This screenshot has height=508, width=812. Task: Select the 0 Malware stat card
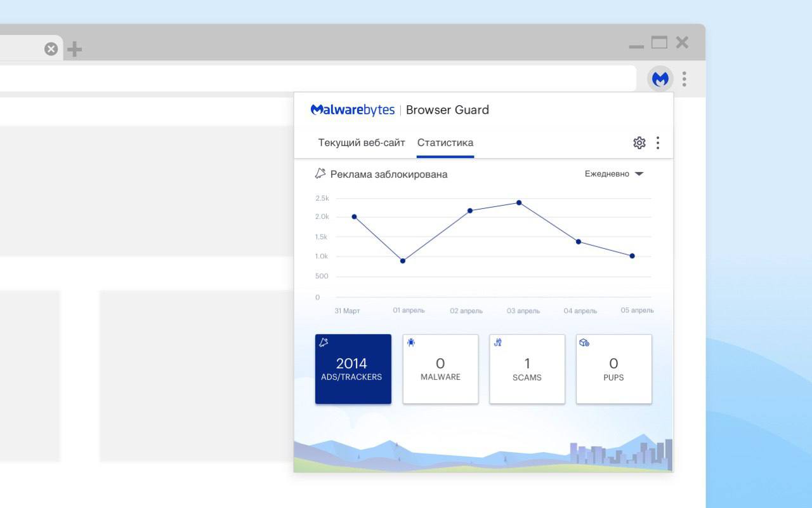pos(440,369)
